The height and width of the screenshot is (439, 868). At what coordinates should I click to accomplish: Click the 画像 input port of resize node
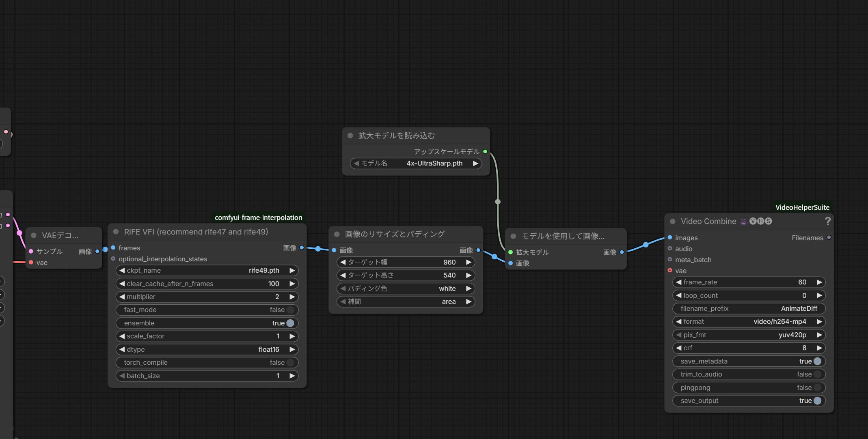(x=334, y=250)
